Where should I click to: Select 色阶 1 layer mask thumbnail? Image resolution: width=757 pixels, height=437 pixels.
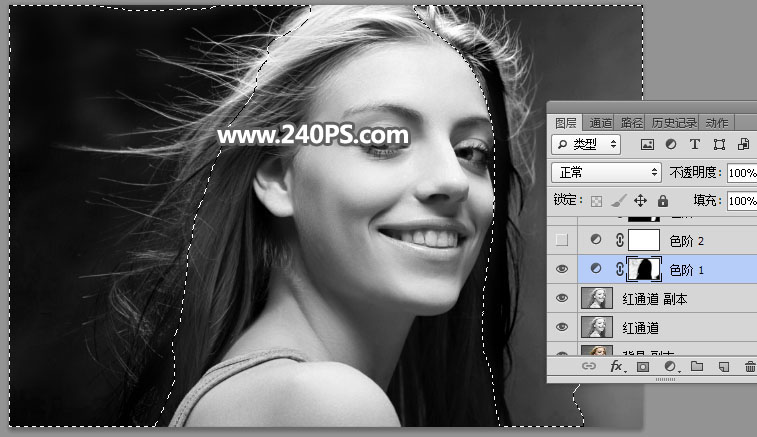click(644, 269)
